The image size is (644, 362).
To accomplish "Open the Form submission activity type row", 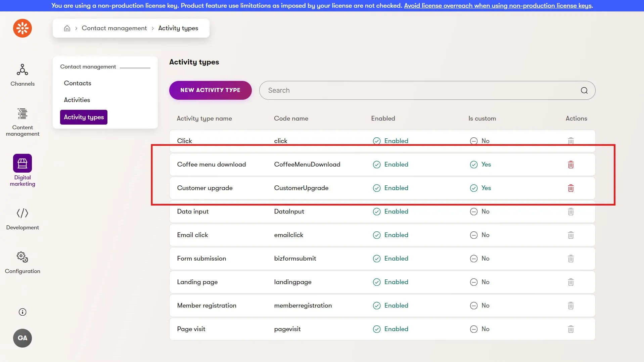I will 382,259.
